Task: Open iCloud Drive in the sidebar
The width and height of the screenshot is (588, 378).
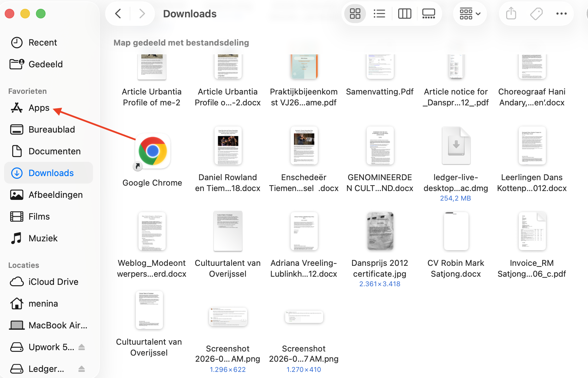Action: (53, 281)
